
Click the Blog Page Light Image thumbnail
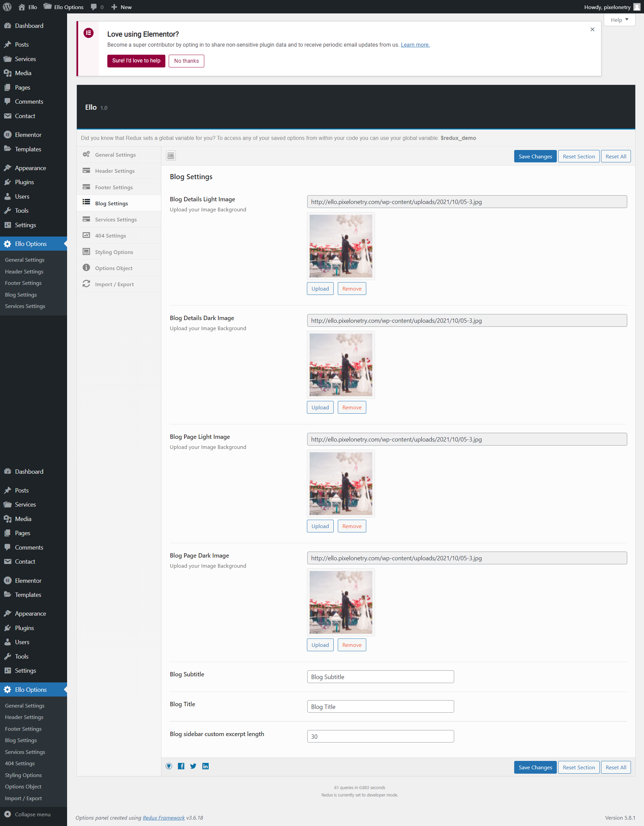340,483
